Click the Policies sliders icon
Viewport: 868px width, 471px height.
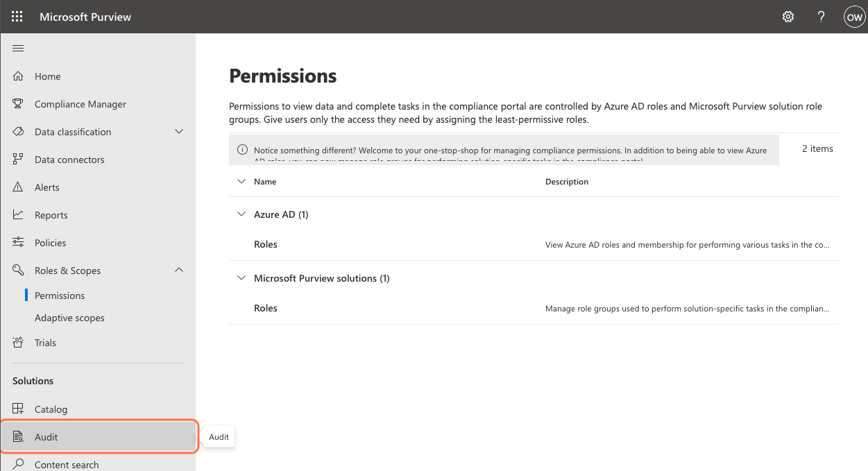coord(19,243)
